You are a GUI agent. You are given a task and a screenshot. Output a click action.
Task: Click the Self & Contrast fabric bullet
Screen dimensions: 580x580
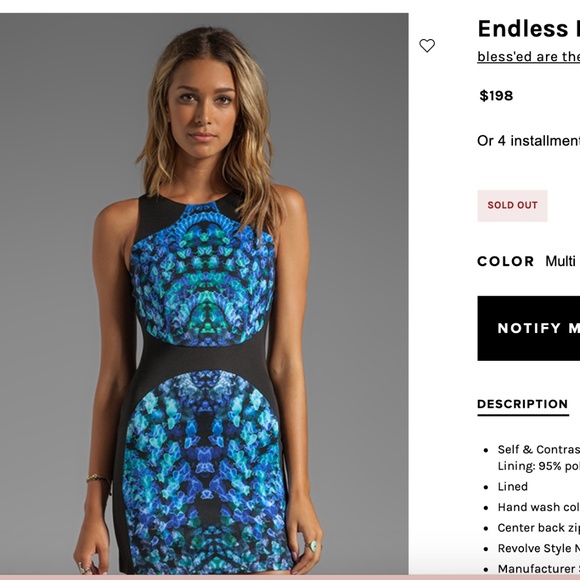pos(539,458)
